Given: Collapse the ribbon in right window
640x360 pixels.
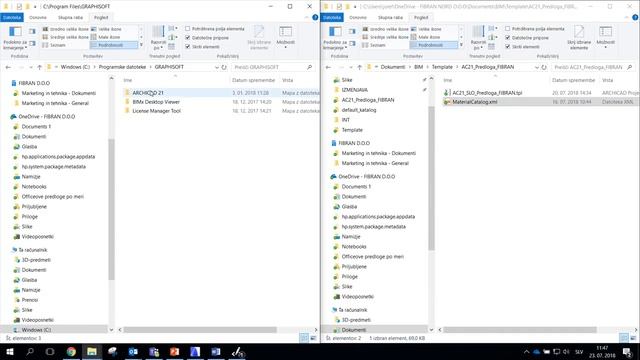Looking at the screenshot, I should pos(627,17).
